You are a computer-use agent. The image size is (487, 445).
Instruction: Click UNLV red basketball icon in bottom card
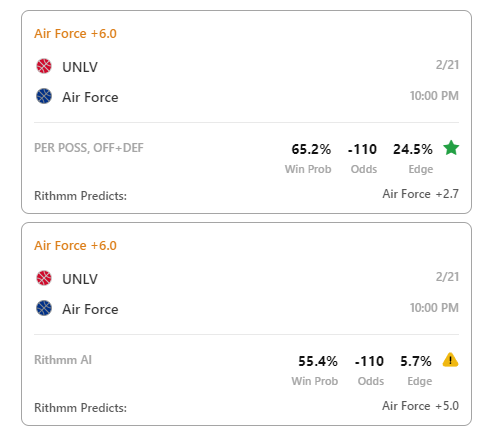(x=44, y=278)
